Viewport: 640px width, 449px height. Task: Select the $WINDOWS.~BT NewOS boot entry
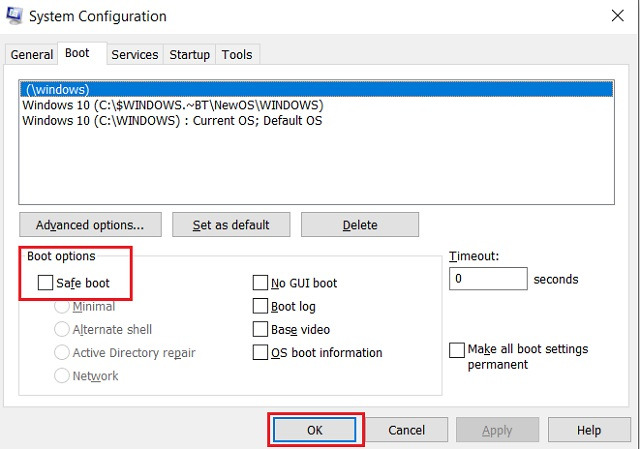[316, 105]
